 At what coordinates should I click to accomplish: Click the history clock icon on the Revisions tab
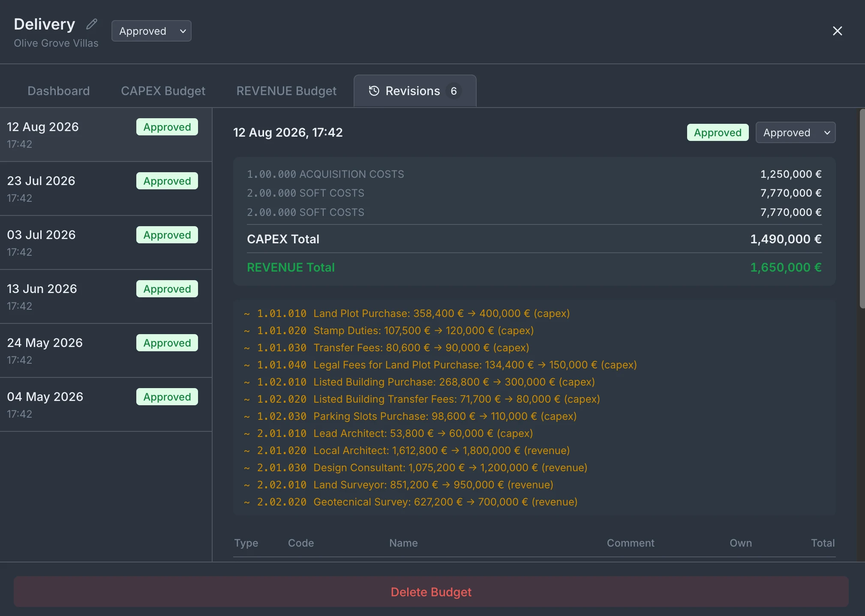(374, 91)
